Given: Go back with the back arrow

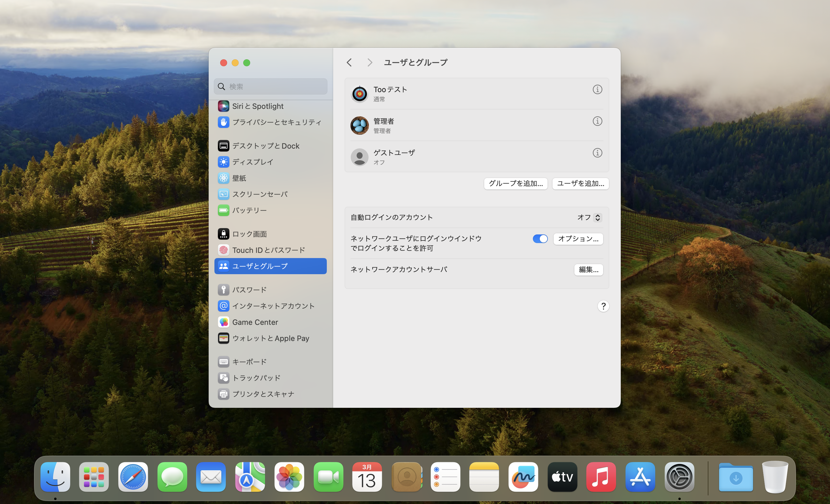Looking at the screenshot, I should tap(349, 62).
